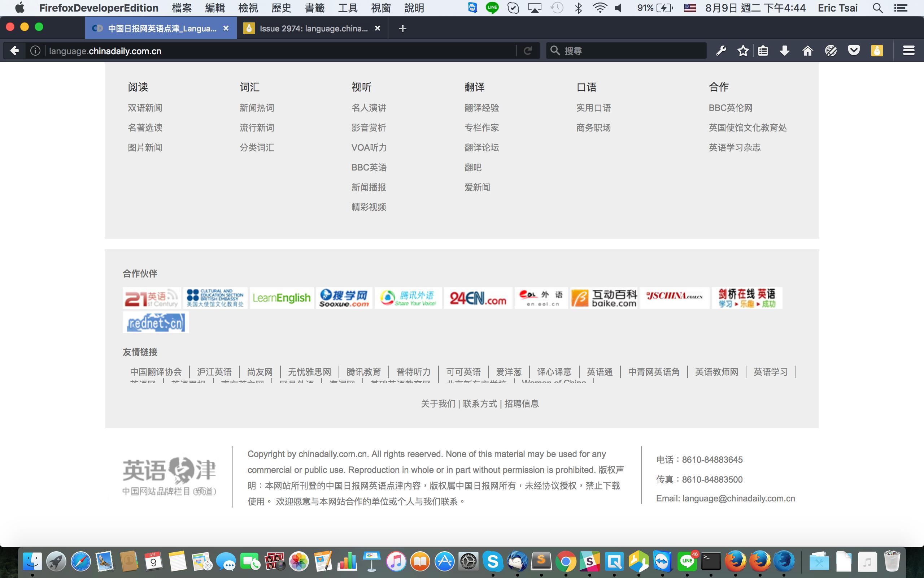Go to home page via house icon
The height and width of the screenshot is (578, 924).
(x=807, y=51)
